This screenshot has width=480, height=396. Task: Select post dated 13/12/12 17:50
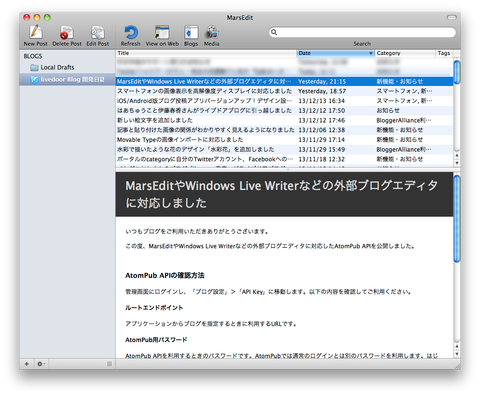click(285, 110)
